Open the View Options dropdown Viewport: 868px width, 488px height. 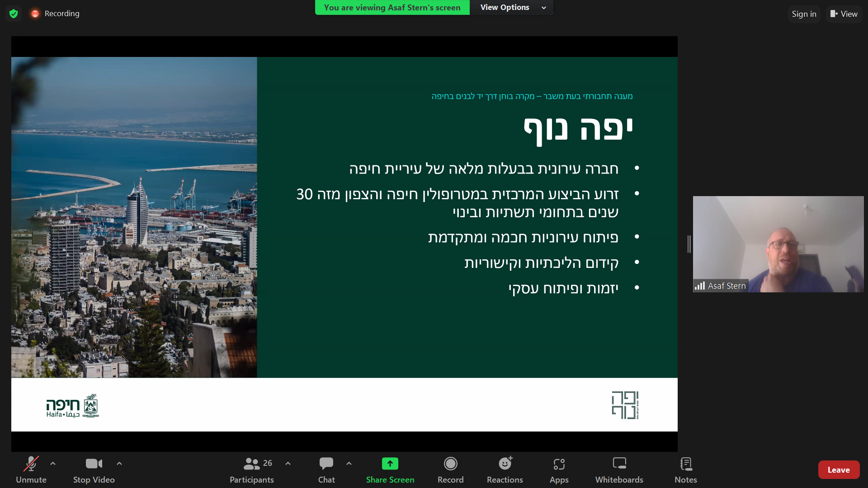coord(512,7)
